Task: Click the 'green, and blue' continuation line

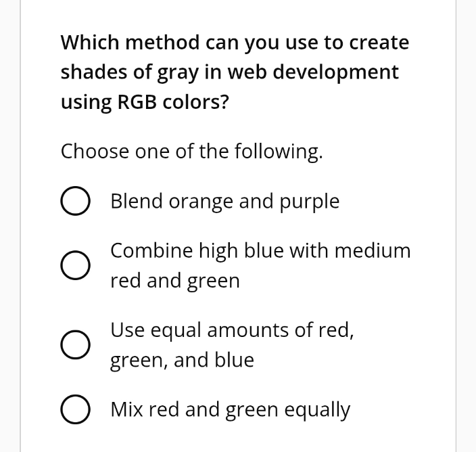Action: click(x=182, y=360)
